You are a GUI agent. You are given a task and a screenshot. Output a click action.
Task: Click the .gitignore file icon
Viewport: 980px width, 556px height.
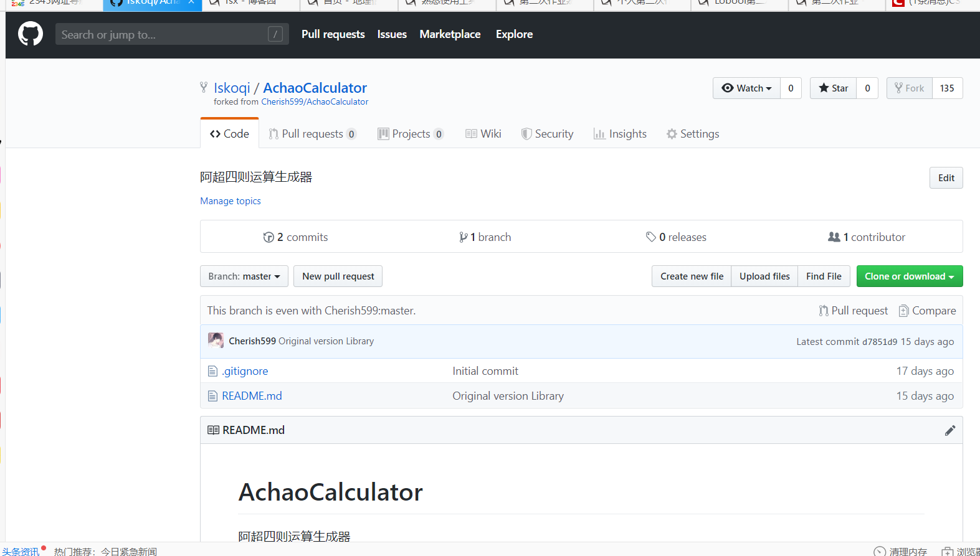(x=212, y=371)
